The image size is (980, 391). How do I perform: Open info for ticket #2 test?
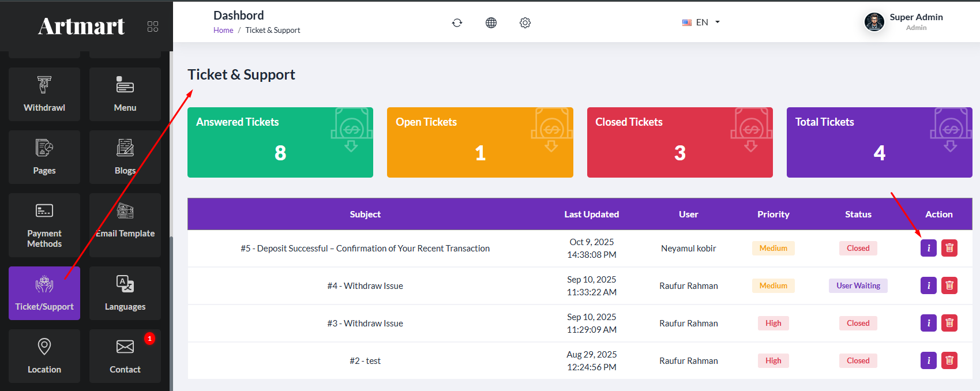[x=928, y=360]
